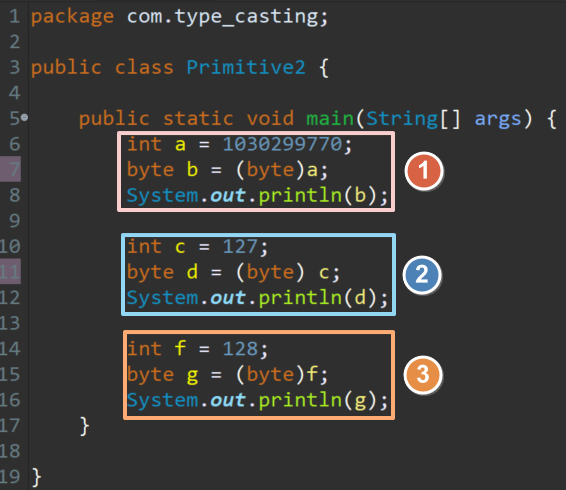This screenshot has width=566, height=490.
Task: Collapse the main method fold marker
Action: tap(24, 117)
